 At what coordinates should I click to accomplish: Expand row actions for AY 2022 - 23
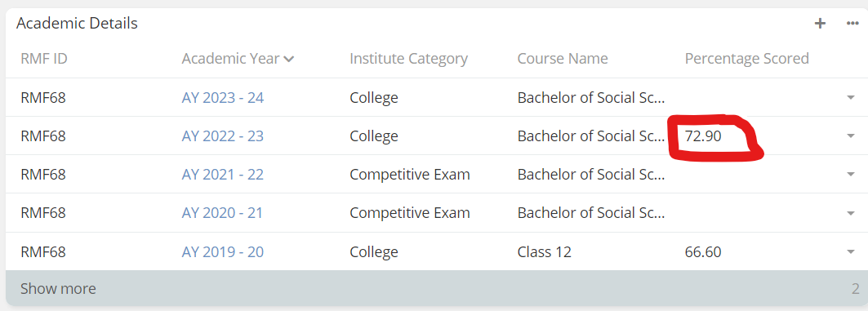tap(851, 136)
